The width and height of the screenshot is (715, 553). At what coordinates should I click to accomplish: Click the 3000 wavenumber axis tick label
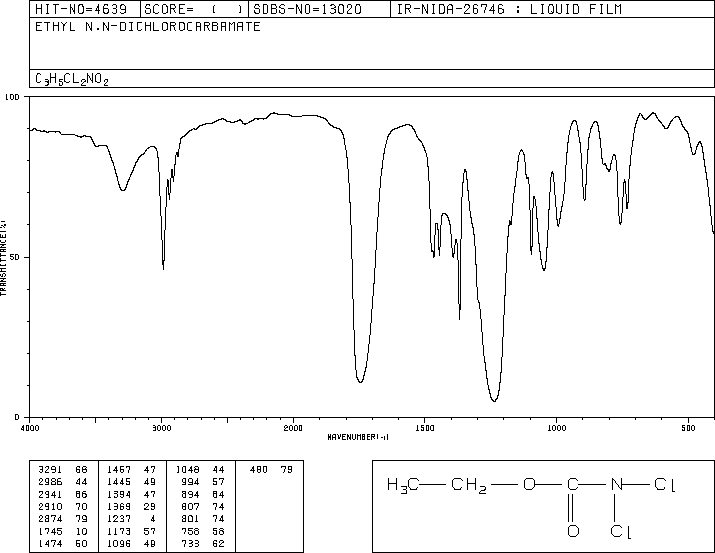(162, 428)
